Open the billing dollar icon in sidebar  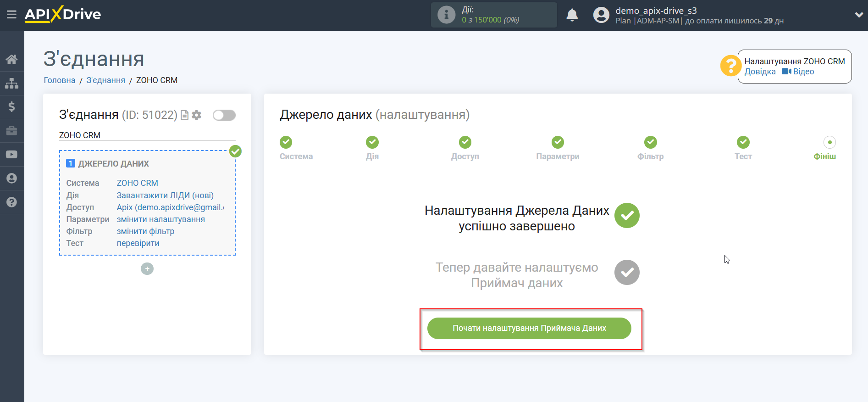tap(12, 107)
